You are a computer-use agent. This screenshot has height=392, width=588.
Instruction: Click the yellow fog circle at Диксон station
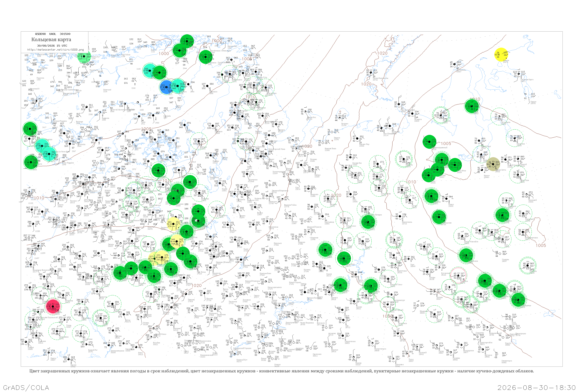(501, 54)
